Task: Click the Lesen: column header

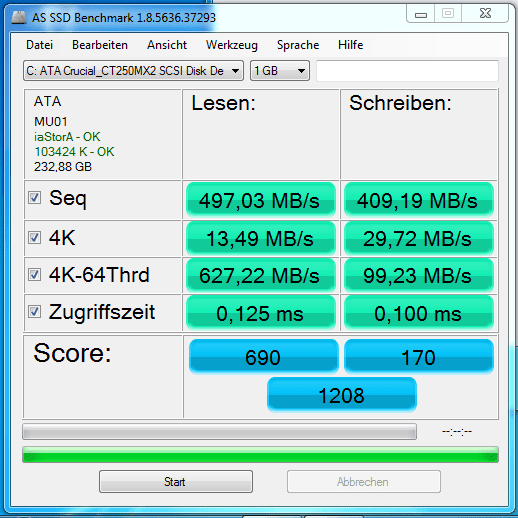Action: tap(223, 103)
